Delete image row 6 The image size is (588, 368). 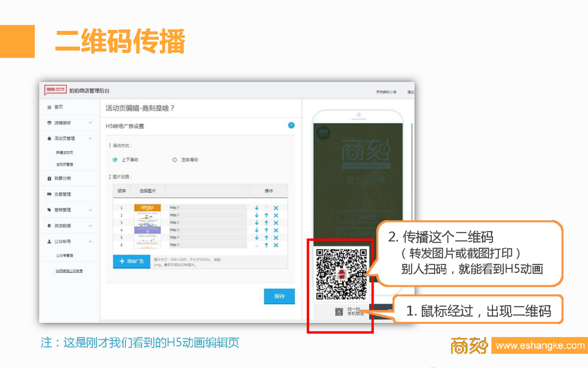276,245
